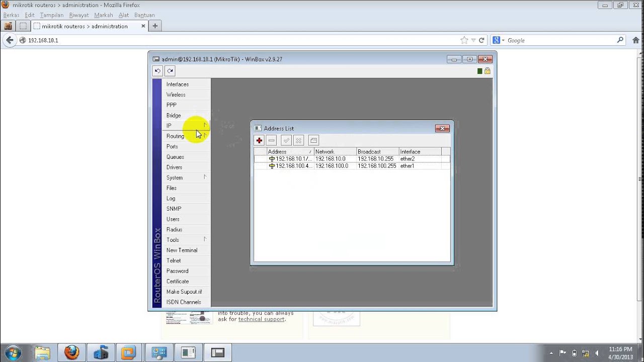Click the globe site identity icon
The height and width of the screenshot is (362, 644).
click(x=23, y=40)
